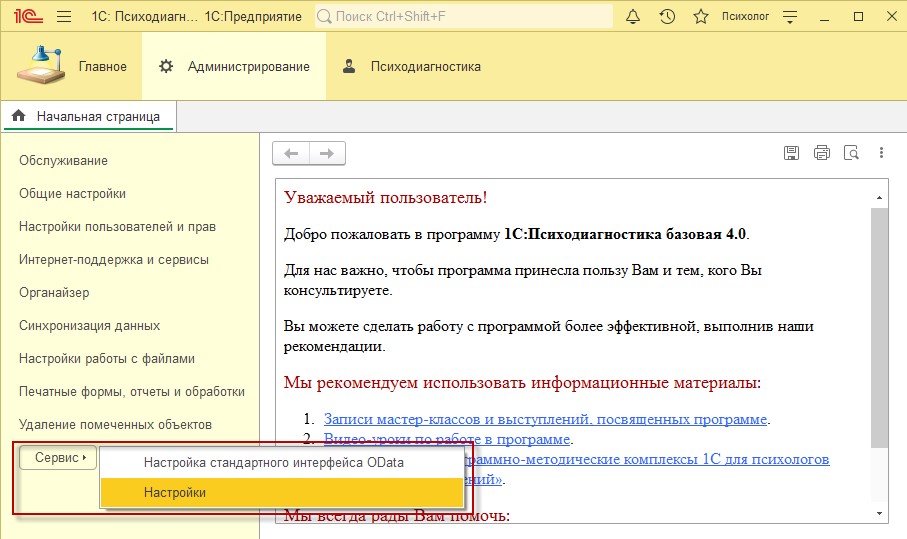Open Печатные формы, отчеты и обработки
The height and width of the screenshot is (539, 907).
[x=132, y=392]
